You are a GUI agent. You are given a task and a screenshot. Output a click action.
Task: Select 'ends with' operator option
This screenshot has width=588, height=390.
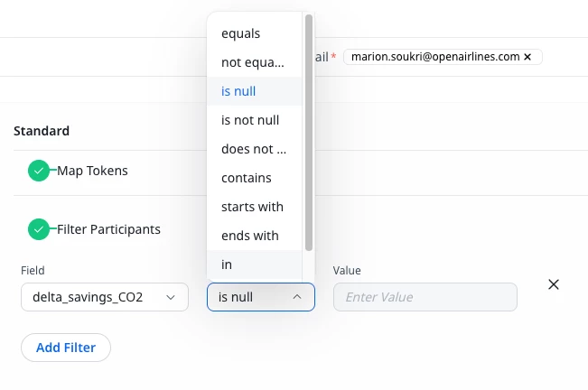click(249, 236)
